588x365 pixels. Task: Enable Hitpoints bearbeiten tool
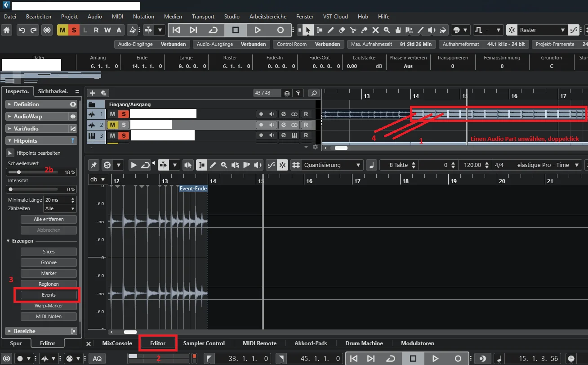pos(10,153)
